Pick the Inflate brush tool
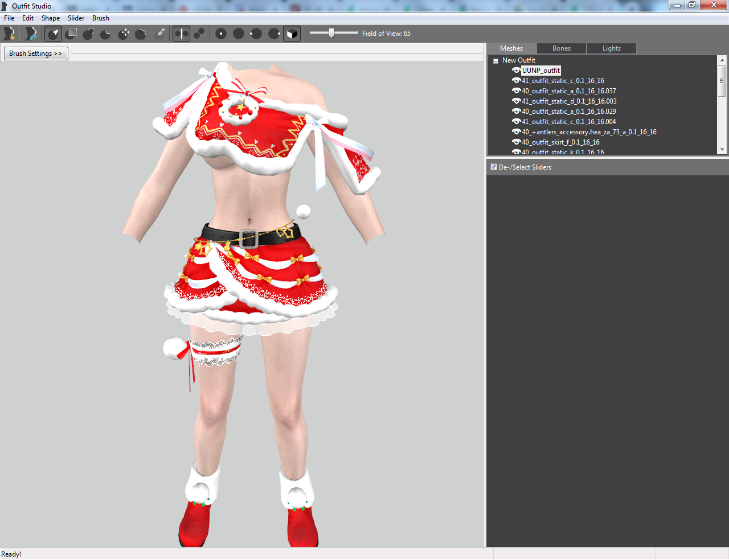Image resolution: width=729 pixels, height=560 pixels. 88,34
